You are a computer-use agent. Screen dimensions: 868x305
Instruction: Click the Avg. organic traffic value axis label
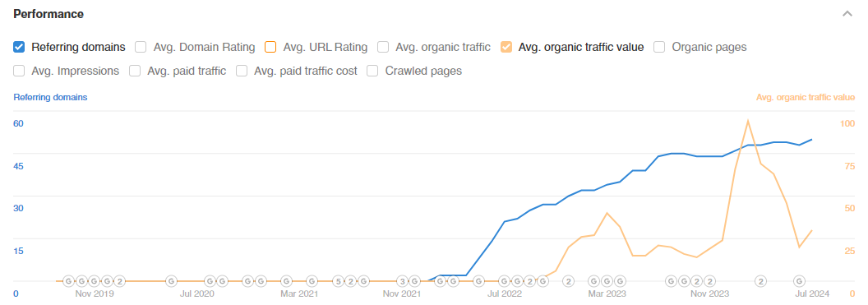point(806,98)
